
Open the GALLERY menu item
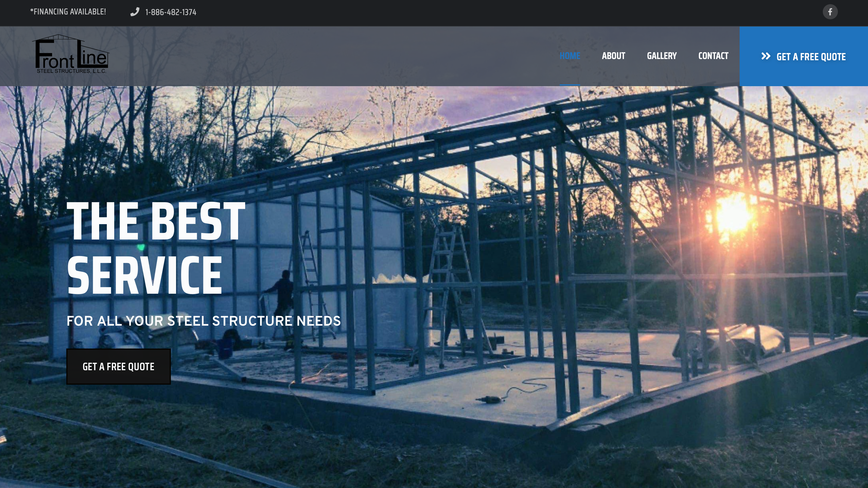point(662,56)
